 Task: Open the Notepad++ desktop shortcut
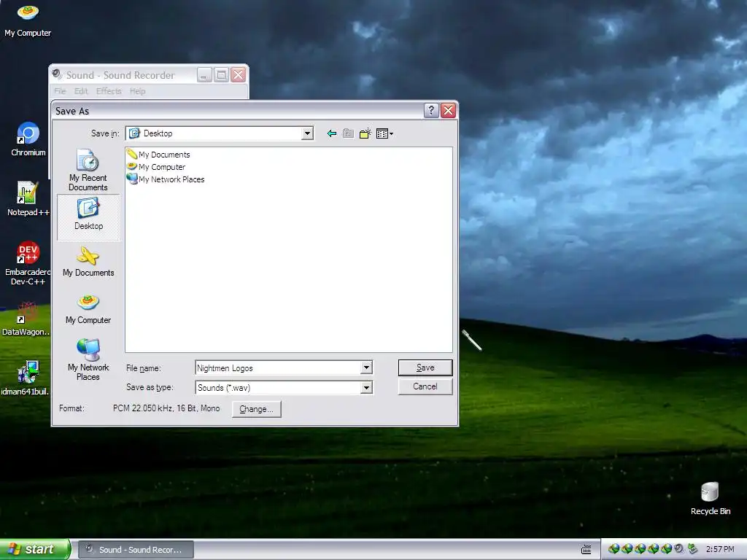click(28, 199)
